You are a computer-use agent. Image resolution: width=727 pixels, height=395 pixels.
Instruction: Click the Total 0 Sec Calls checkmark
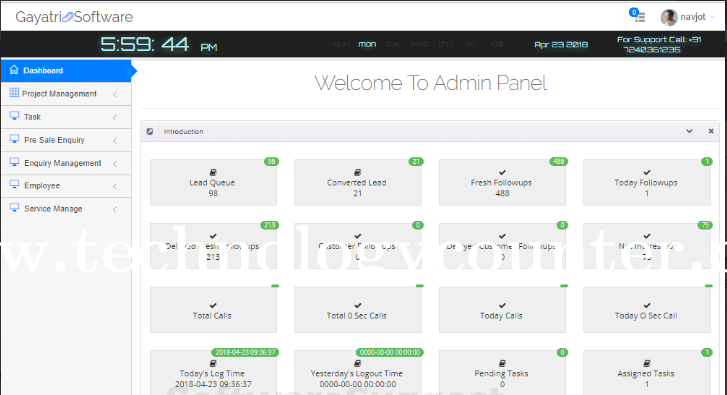click(357, 306)
